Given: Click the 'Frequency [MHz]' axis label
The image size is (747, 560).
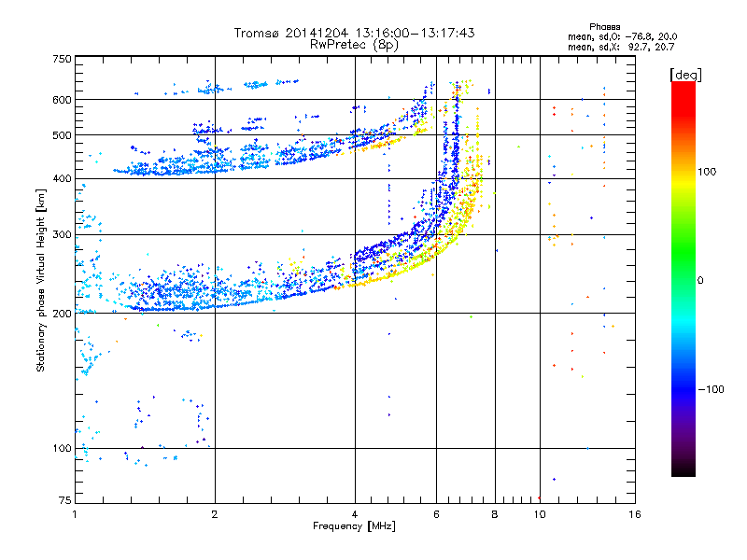Looking at the screenshot, I should [354, 526].
